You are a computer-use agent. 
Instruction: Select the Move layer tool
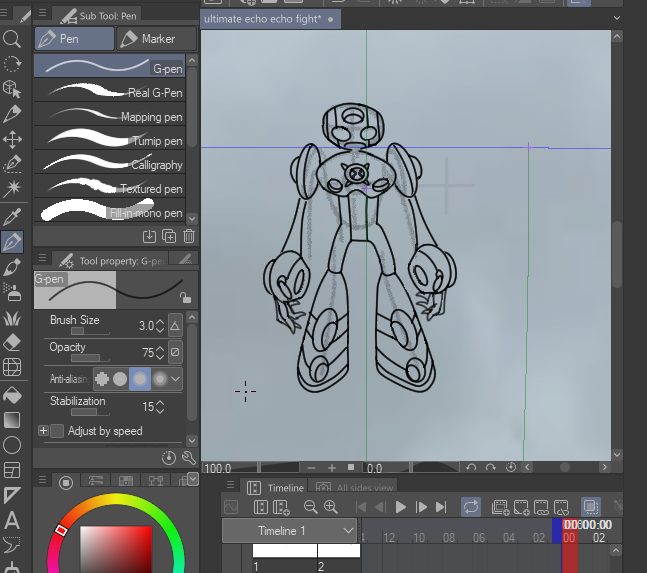[12, 139]
